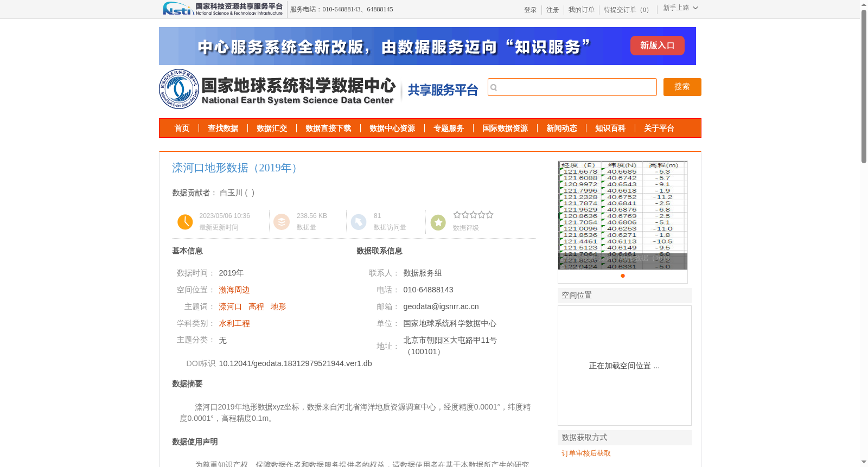Viewport: 868px width, 467px height.
Task: Click the contributor name 白玉川
Action: (x=231, y=193)
